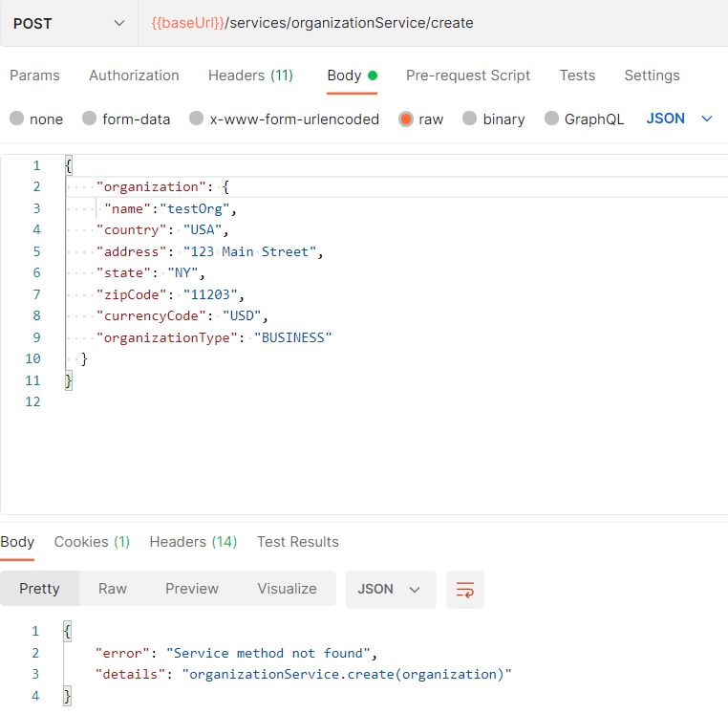The height and width of the screenshot is (714, 728).
Task: Open the response JSON format dropdown
Action: tap(390, 590)
